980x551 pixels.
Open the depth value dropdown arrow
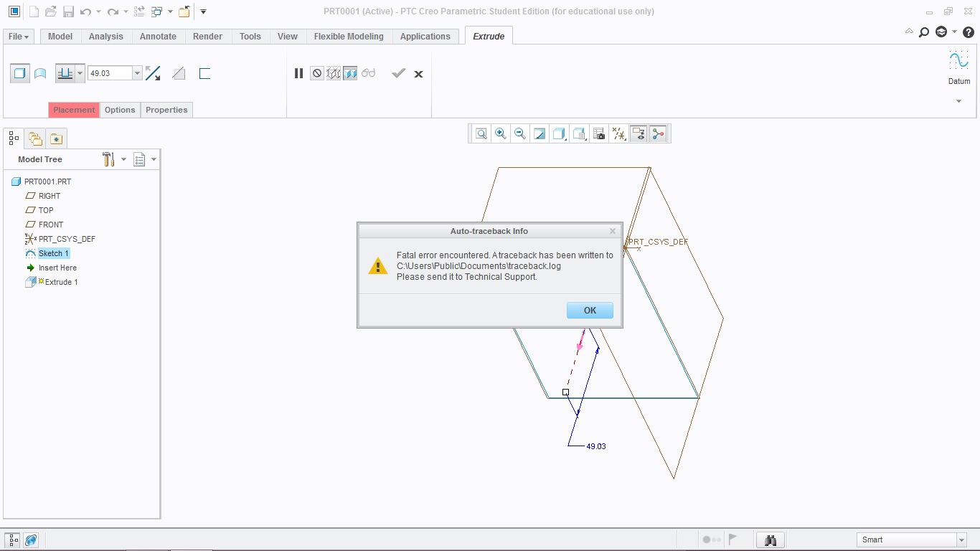click(x=138, y=73)
